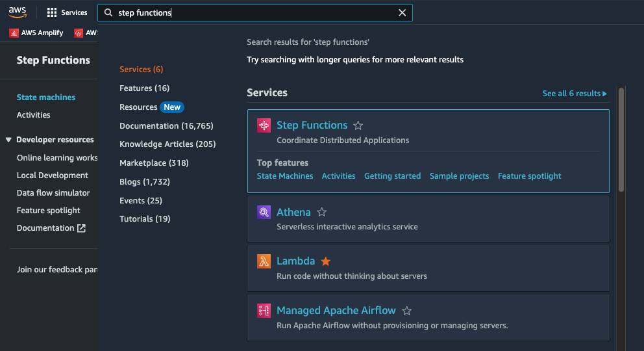Image resolution: width=644 pixels, height=351 pixels.
Task: Click the search magnifier icon
Action: [108, 13]
